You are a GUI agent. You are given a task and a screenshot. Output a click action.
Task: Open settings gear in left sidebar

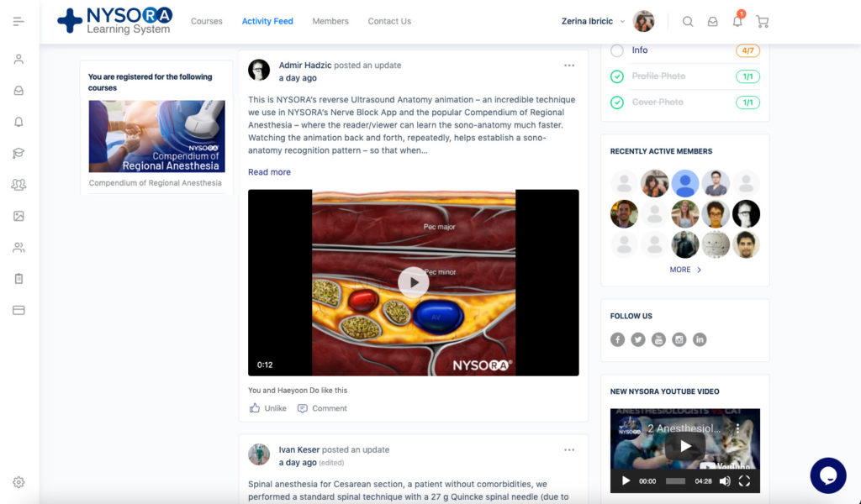click(18, 482)
